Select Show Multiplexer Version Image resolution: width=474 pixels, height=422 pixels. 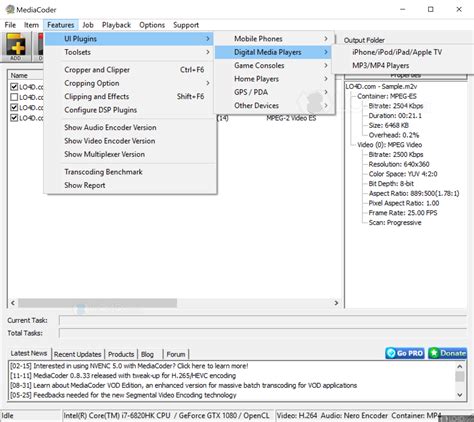point(129,154)
